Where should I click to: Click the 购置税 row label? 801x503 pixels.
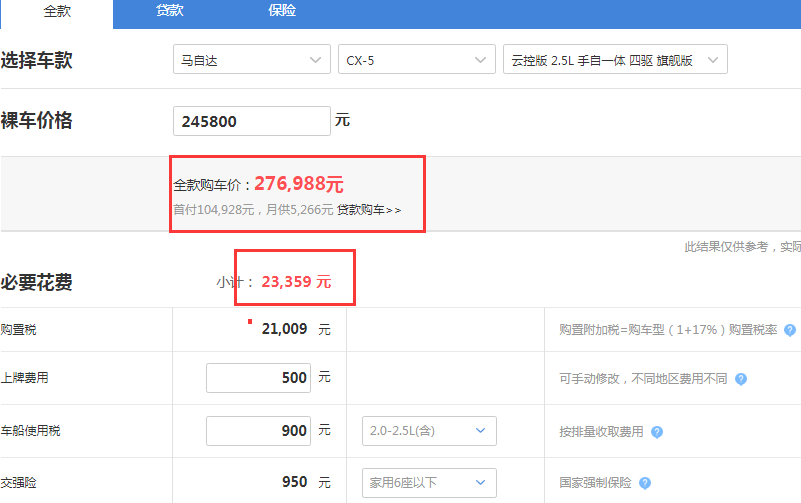click(18, 330)
